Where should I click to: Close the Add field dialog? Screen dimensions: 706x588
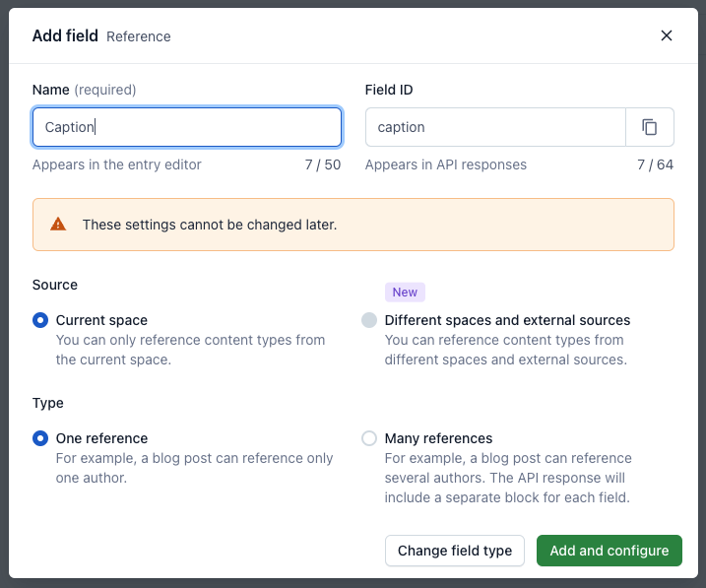[x=667, y=35]
